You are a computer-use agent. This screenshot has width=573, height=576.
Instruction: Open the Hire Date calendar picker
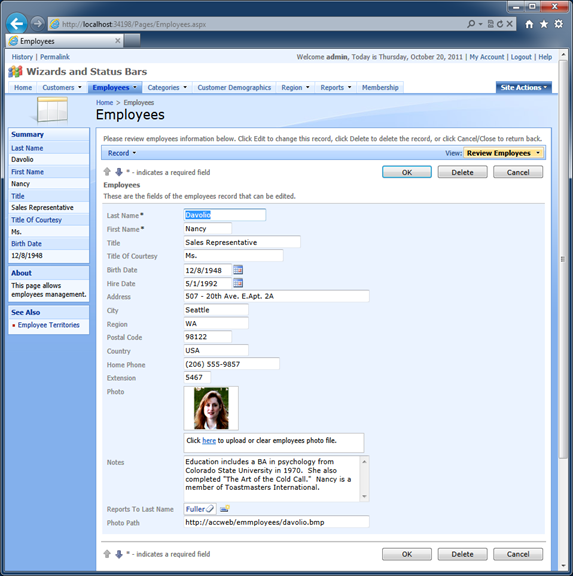(x=238, y=283)
